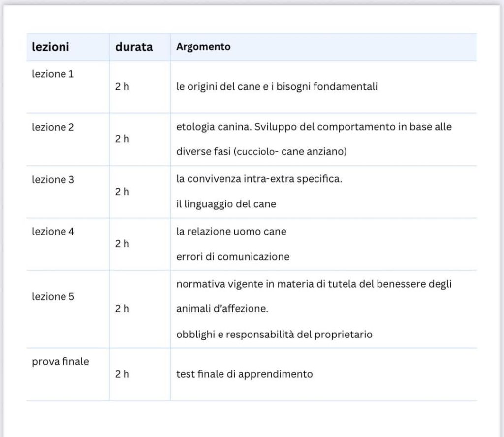Select the "prova finale" cell
The width and height of the screenshot is (504, 437).
61,361
